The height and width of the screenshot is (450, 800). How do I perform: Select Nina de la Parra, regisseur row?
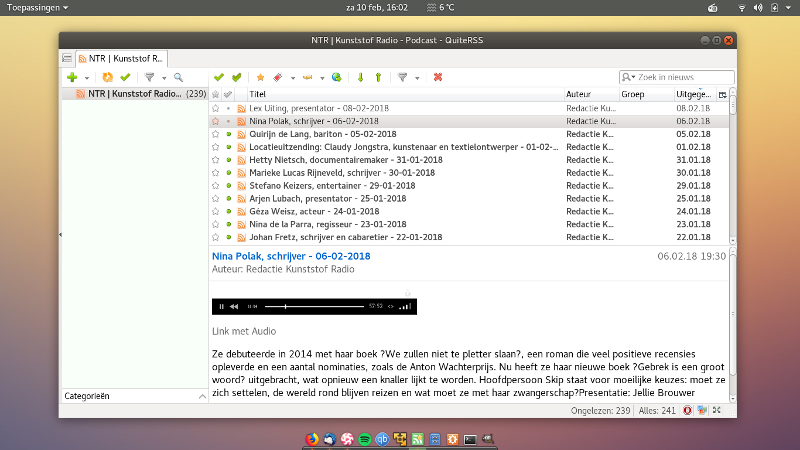click(469, 224)
